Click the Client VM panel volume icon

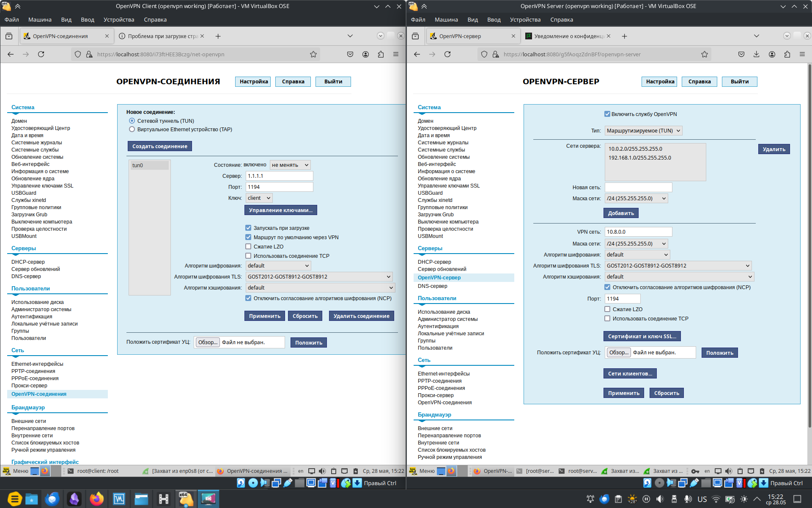pyautogui.click(x=322, y=471)
